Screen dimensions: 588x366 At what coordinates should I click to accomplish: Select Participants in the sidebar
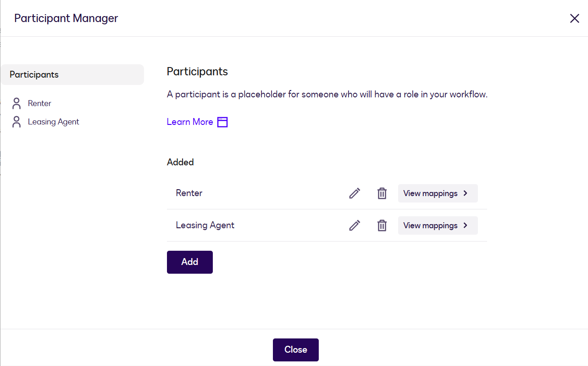click(x=34, y=74)
